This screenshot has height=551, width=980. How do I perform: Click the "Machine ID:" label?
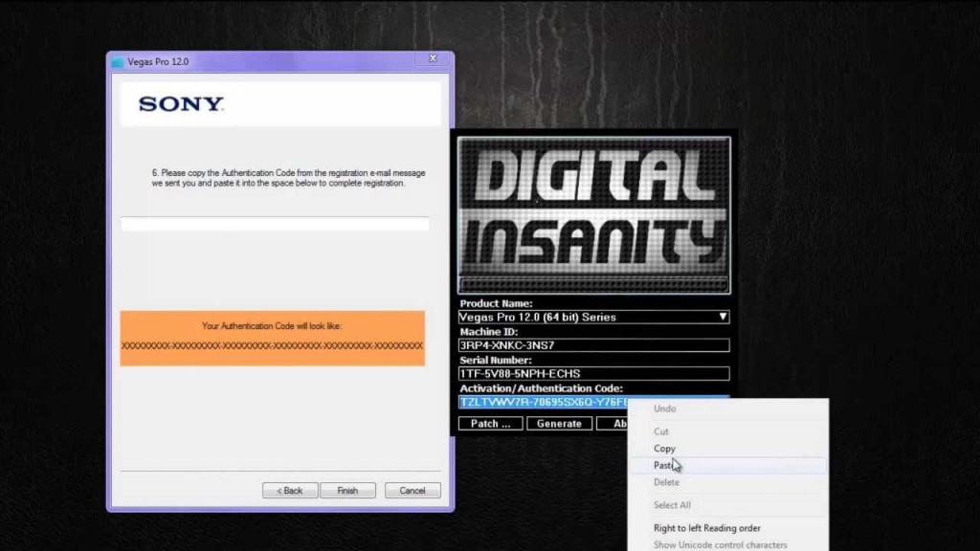(489, 332)
